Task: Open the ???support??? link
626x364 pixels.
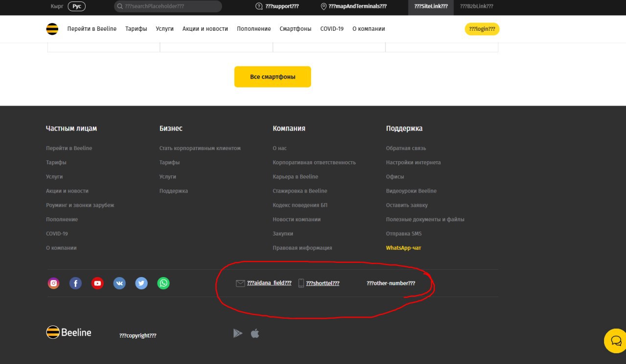Action: (282, 6)
